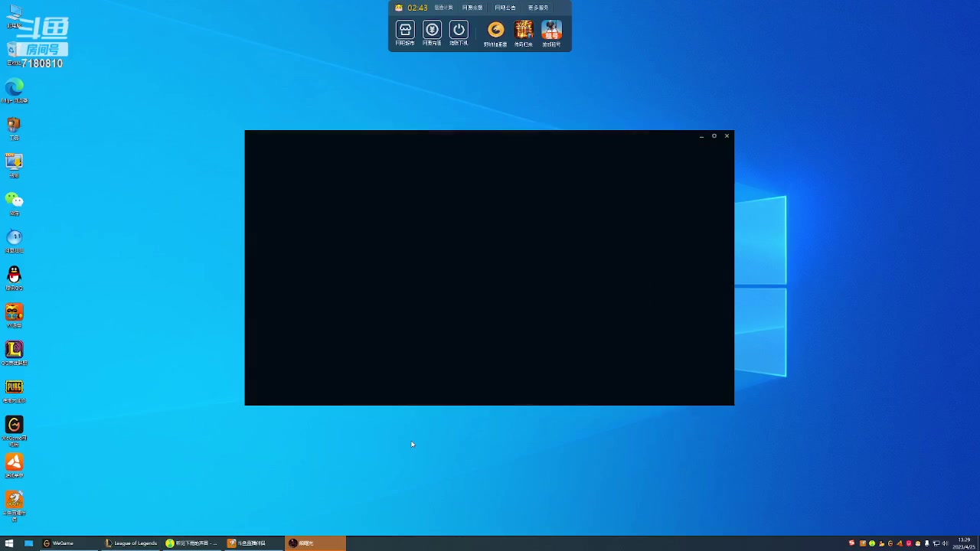Click the yellow mascot face icon
The height and width of the screenshot is (551, 980).
pyautogui.click(x=399, y=8)
